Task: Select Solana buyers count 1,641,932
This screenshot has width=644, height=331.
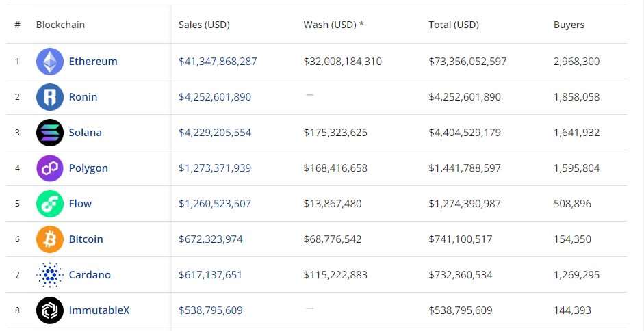Action: click(x=577, y=133)
